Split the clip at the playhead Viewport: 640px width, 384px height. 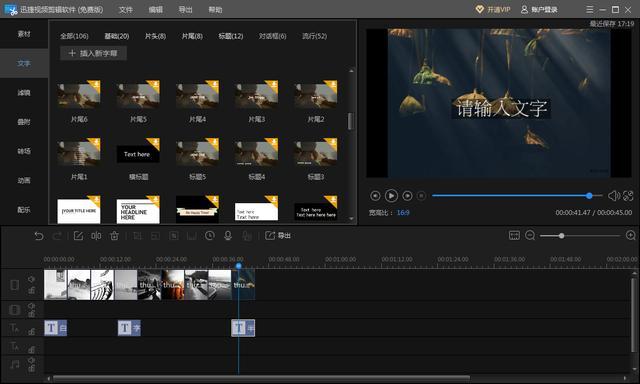[x=96, y=236]
